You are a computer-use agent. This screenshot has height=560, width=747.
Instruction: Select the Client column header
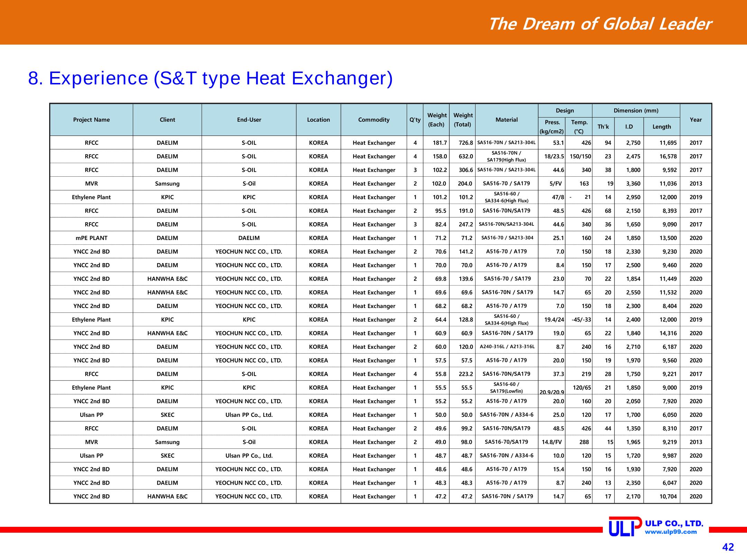click(x=167, y=120)
